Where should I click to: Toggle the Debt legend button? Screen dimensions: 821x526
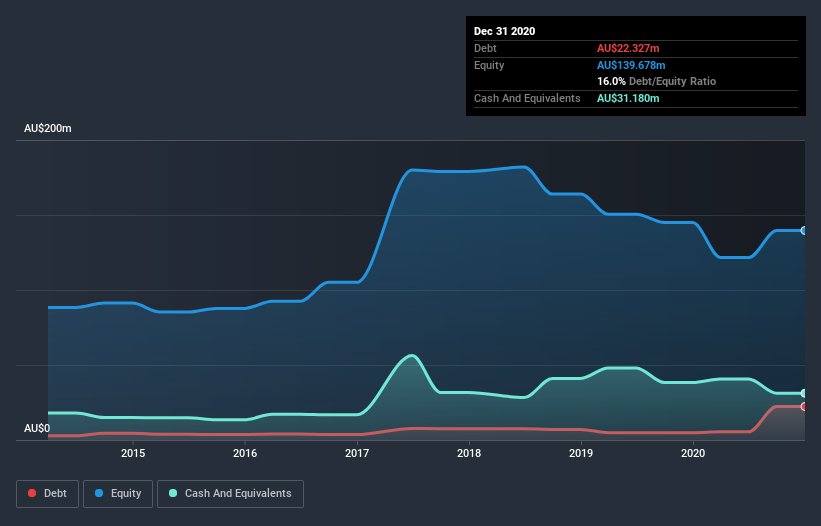click(x=47, y=494)
